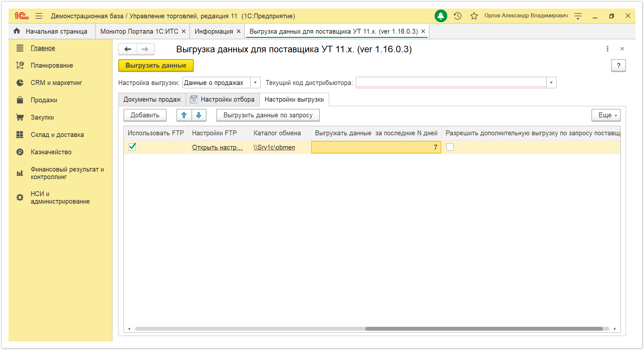Open the green notifications bell

point(441,16)
